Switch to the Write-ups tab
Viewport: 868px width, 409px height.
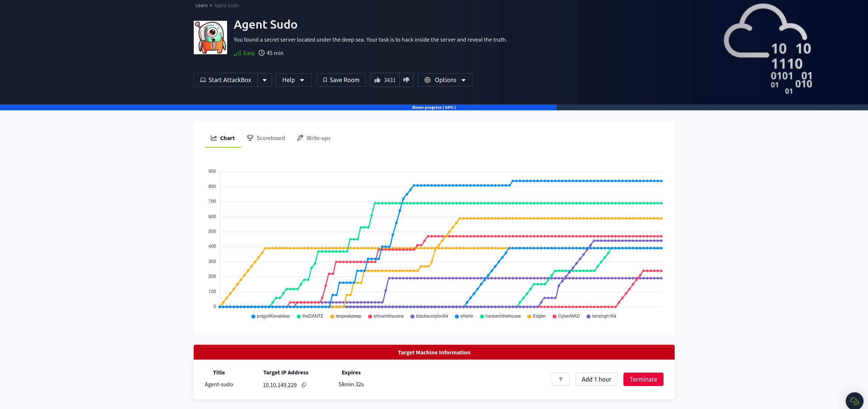314,138
